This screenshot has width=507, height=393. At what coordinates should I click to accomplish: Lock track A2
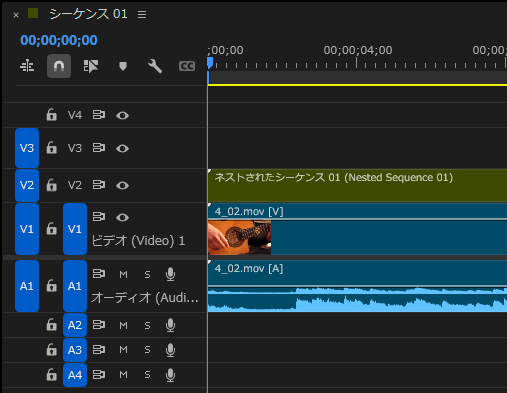click(x=51, y=325)
